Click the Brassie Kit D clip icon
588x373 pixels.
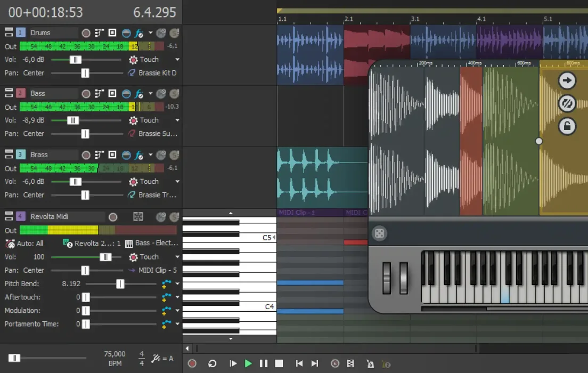pyautogui.click(x=132, y=73)
